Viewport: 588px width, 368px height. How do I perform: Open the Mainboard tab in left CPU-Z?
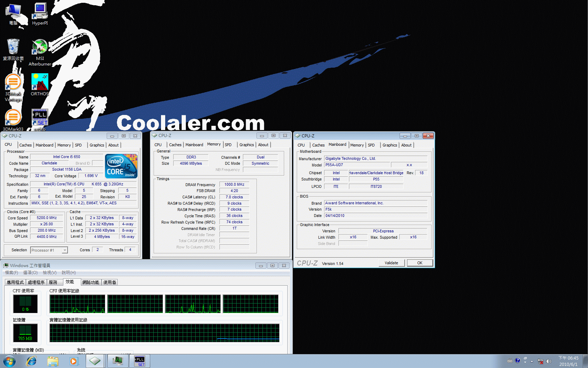pyautogui.click(x=44, y=145)
